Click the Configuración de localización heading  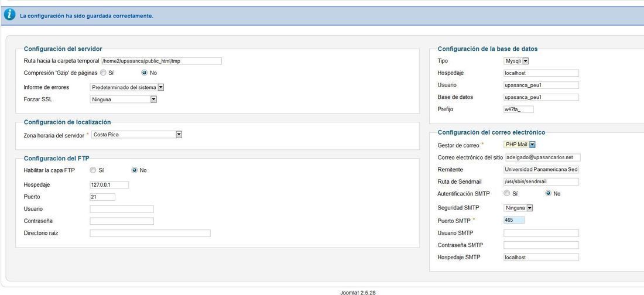click(67, 122)
